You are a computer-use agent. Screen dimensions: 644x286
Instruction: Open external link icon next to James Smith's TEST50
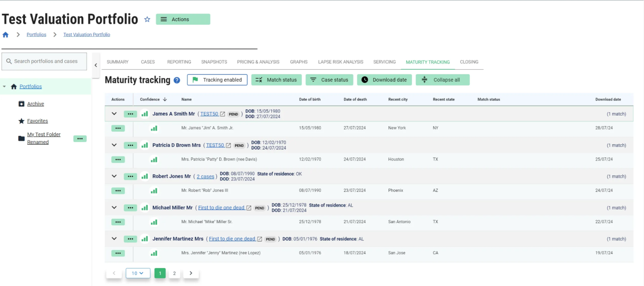click(223, 114)
